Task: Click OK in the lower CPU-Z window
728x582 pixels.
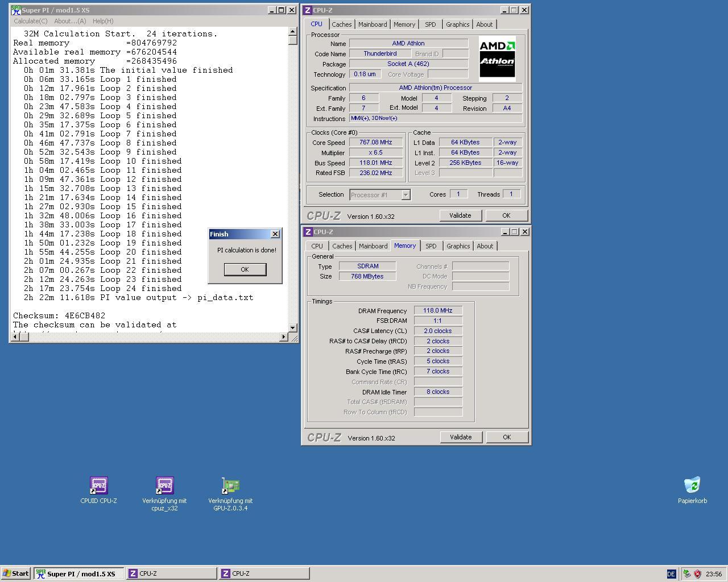Action: [x=507, y=437]
